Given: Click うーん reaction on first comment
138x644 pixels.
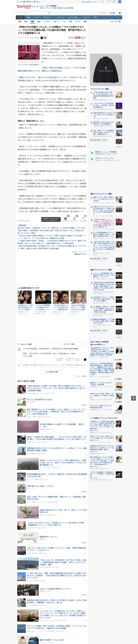Looking at the screenshot, I should pyautogui.click(x=79, y=359).
